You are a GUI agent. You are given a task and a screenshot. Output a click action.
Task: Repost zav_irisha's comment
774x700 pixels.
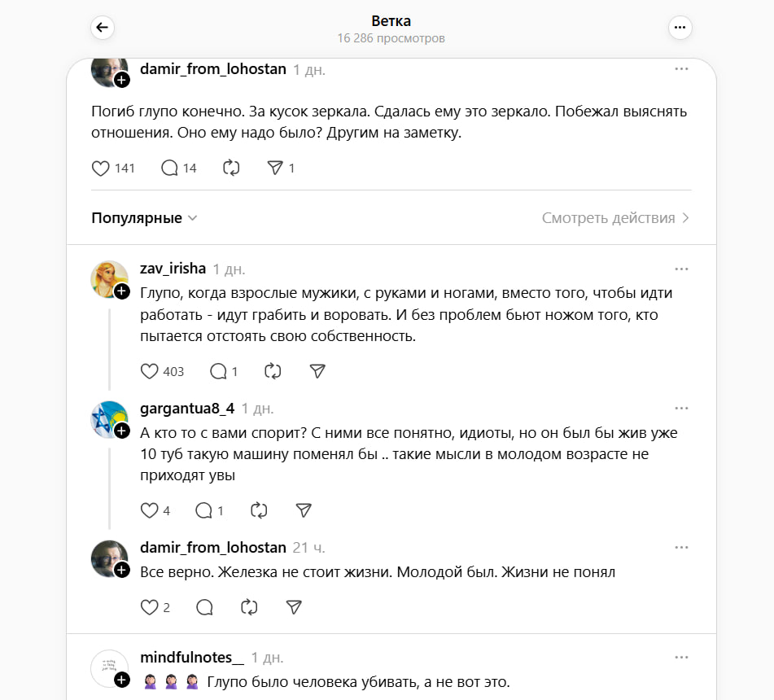coord(273,371)
